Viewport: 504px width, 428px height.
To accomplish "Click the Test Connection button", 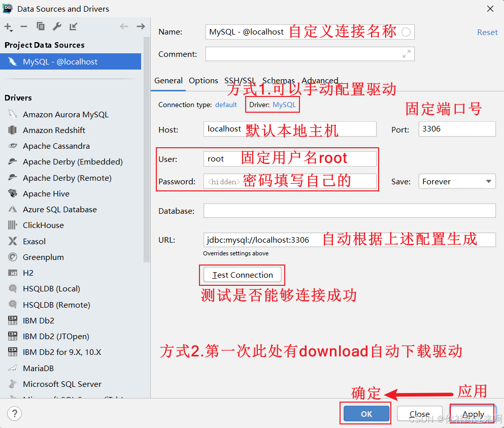I will (x=243, y=275).
